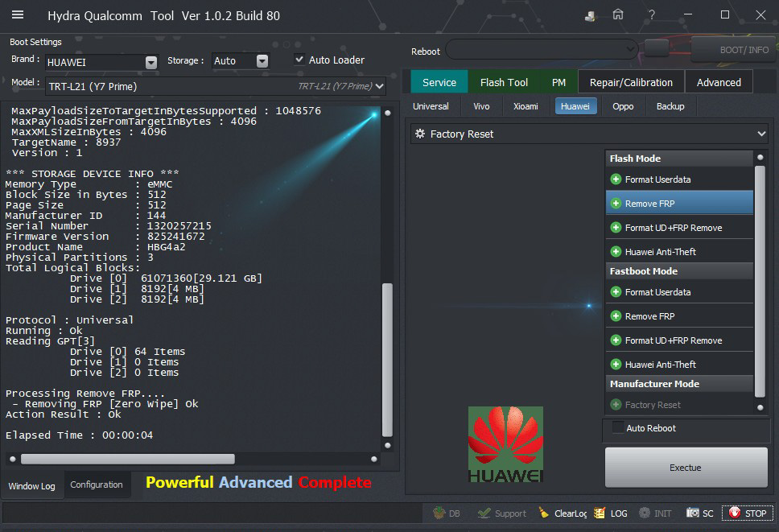Click the 'Elapsed Time : 00:00:04' log line
This screenshot has width=779, height=532.
[80, 435]
